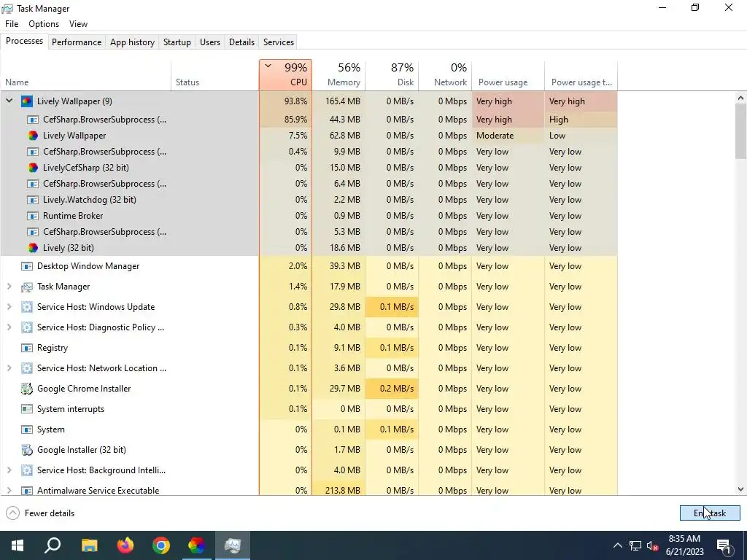This screenshot has height=560, width=747.
Task: Click the System process icon
Action: (x=27, y=429)
